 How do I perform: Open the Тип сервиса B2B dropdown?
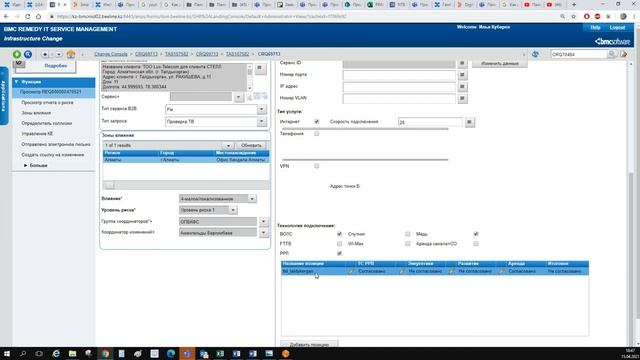(x=262, y=109)
